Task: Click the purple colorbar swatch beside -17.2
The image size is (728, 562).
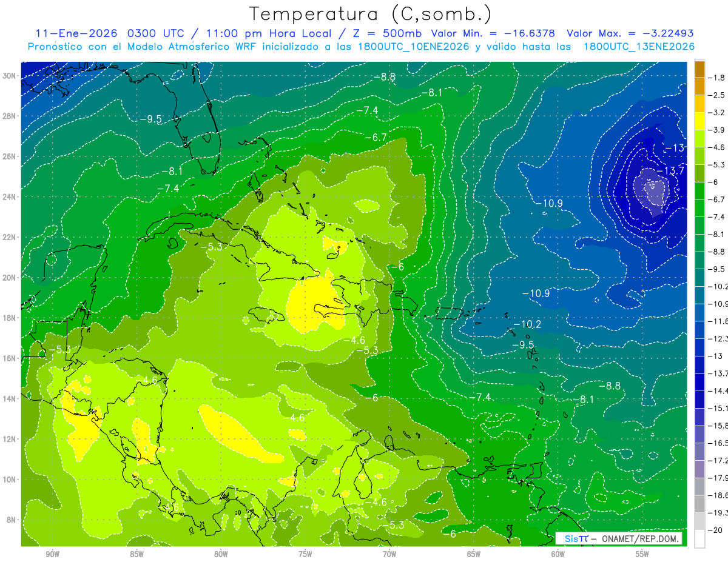Action: (699, 469)
